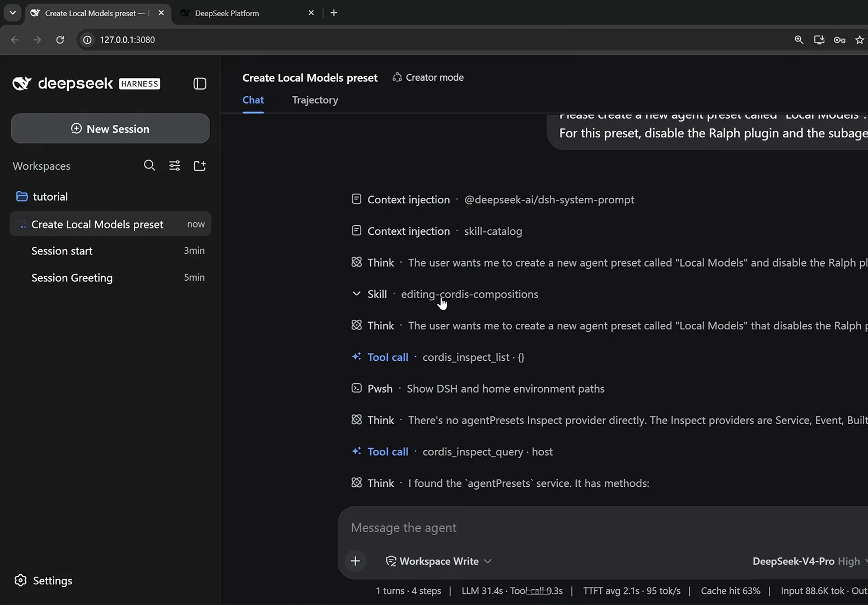
Task: Click the address bar URL 127.0.0.1:3080
Action: click(127, 40)
